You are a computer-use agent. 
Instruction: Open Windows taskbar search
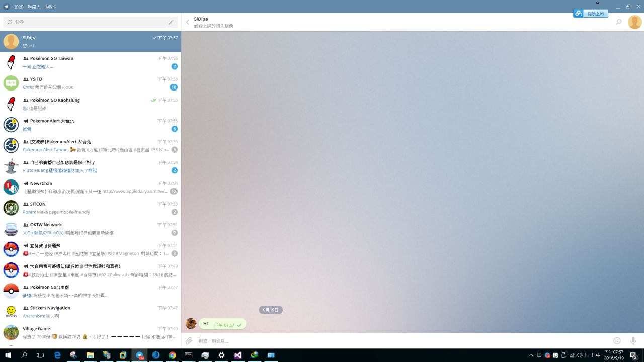click(24, 355)
